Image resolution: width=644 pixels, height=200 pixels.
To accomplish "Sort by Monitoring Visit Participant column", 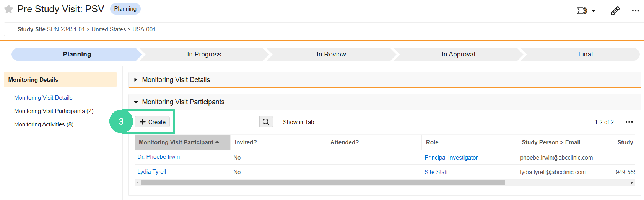I will pyautogui.click(x=182, y=142).
